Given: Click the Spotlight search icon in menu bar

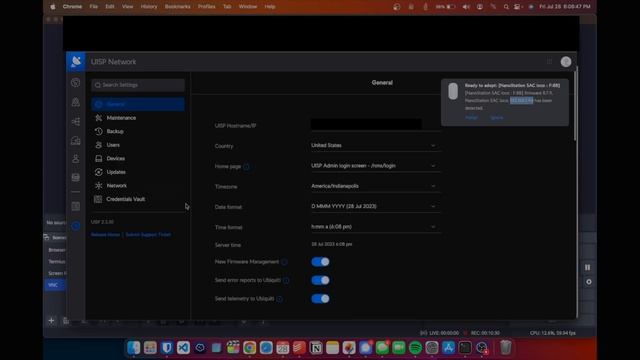Looking at the screenshot, I should click(x=506, y=7).
